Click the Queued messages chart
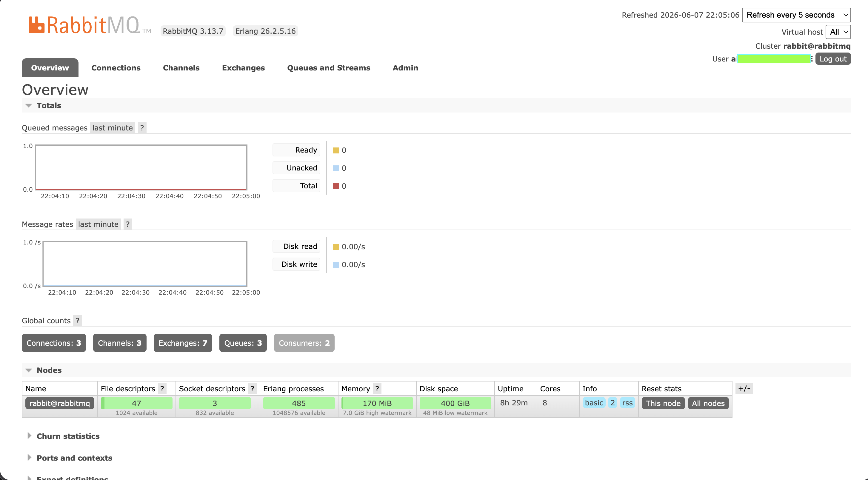The width and height of the screenshot is (868, 480). tap(141, 167)
